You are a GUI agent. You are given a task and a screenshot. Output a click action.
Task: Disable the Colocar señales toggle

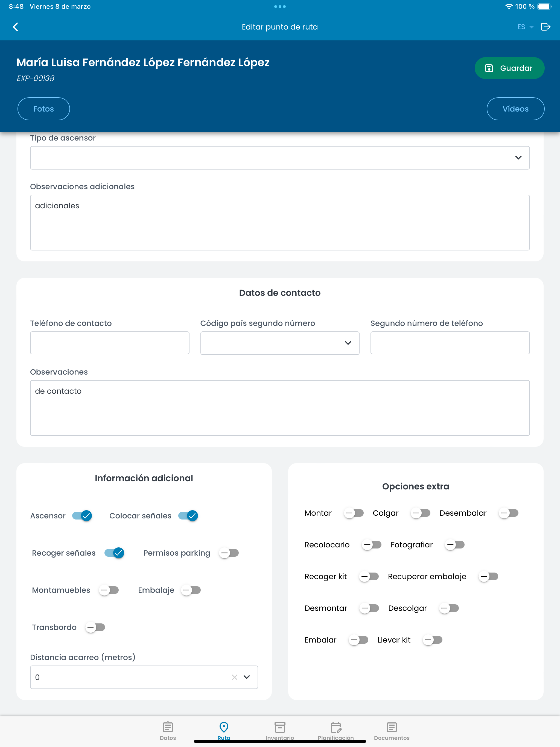click(188, 516)
